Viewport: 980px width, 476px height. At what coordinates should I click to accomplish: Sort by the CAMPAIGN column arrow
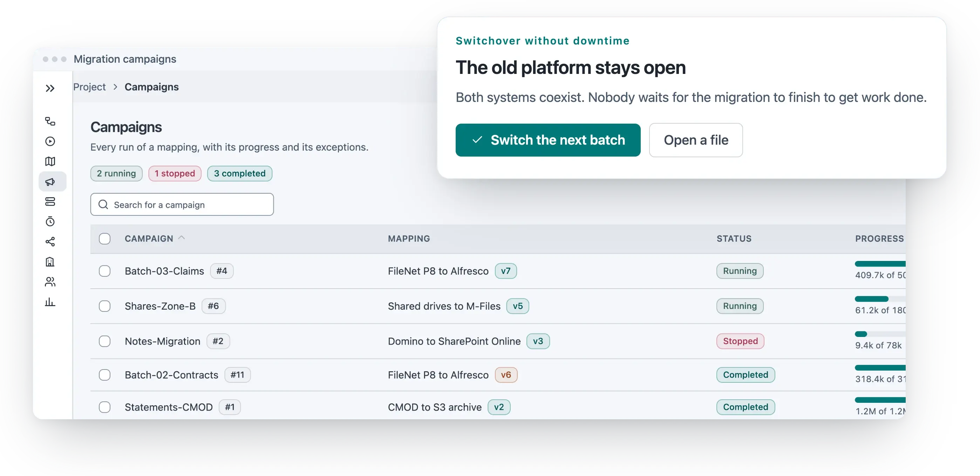pos(182,238)
